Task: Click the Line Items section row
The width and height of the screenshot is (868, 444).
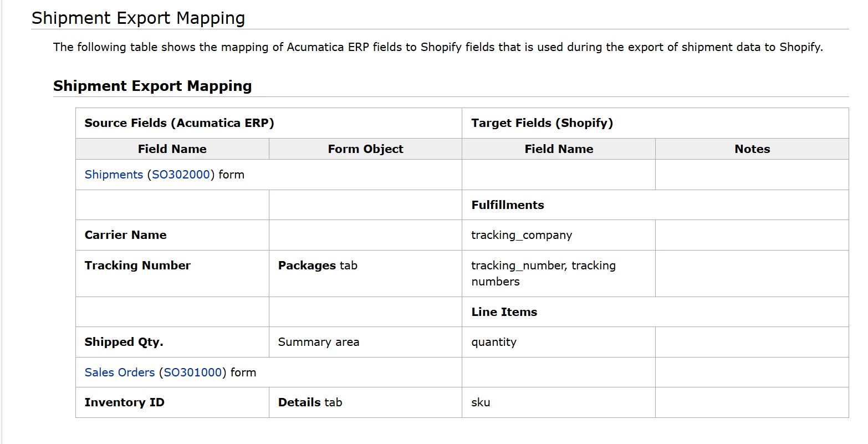Action: pyautogui.click(x=504, y=312)
